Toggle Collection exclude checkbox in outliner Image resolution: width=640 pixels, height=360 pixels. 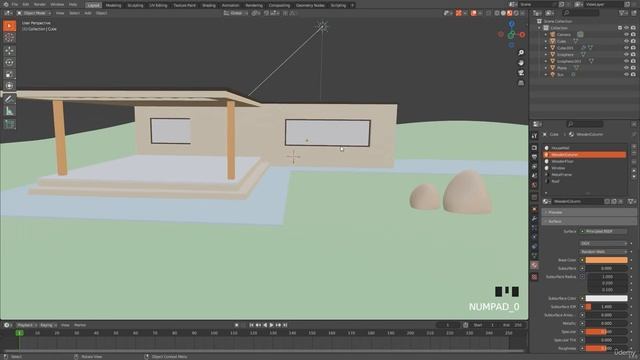click(620, 28)
